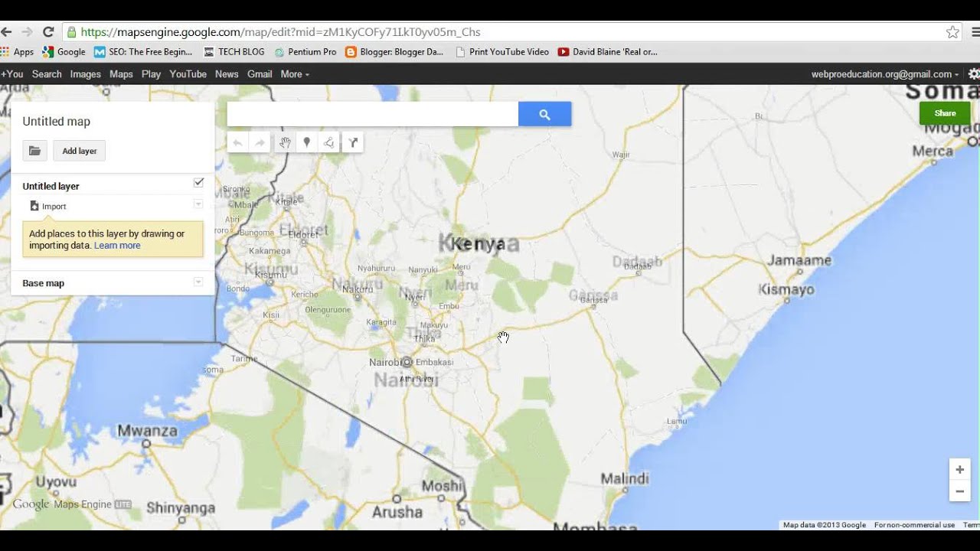Toggle Untitled layer visibility checkbox

pyautogui.click(x=198, y=182)
